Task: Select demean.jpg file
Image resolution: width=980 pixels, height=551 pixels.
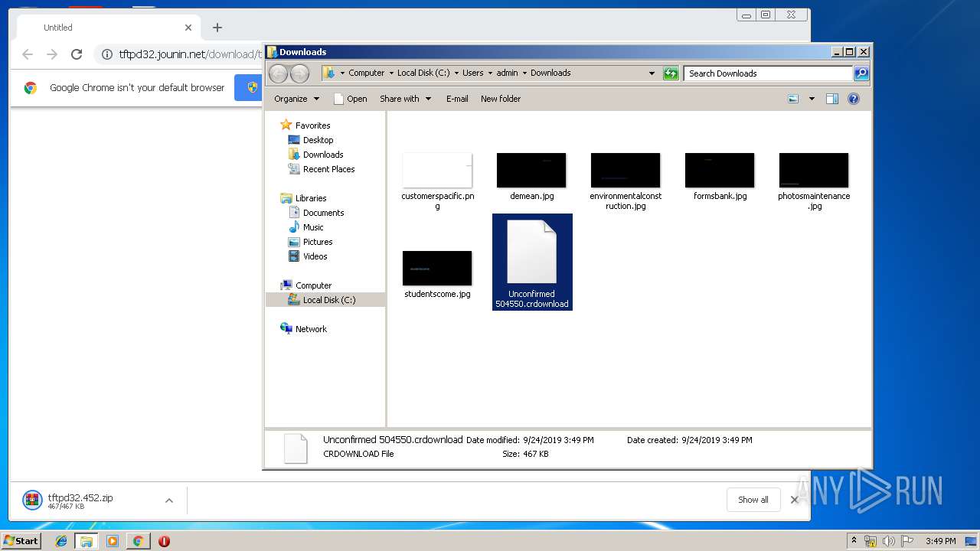Action: pos(531,177)
